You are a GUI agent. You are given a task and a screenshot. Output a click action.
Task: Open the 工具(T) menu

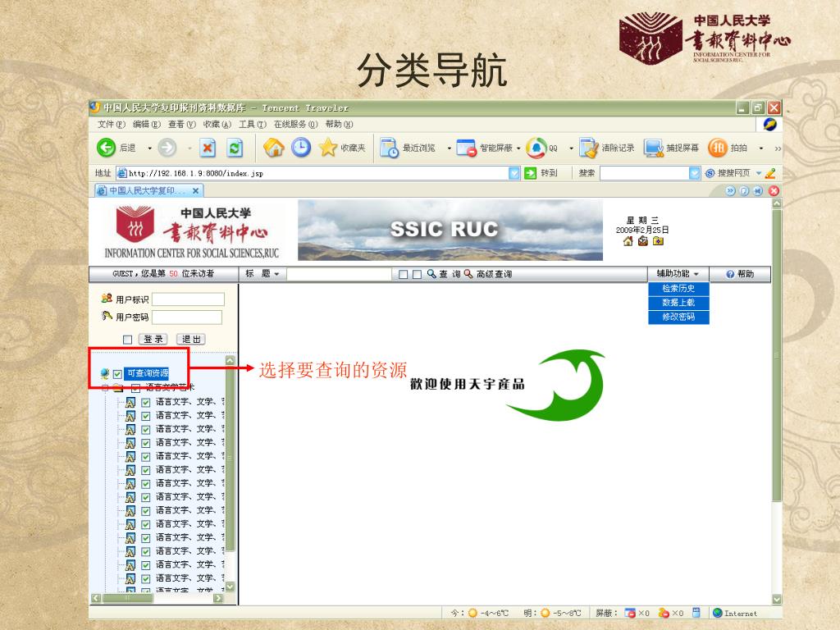(x=253, y=125)
